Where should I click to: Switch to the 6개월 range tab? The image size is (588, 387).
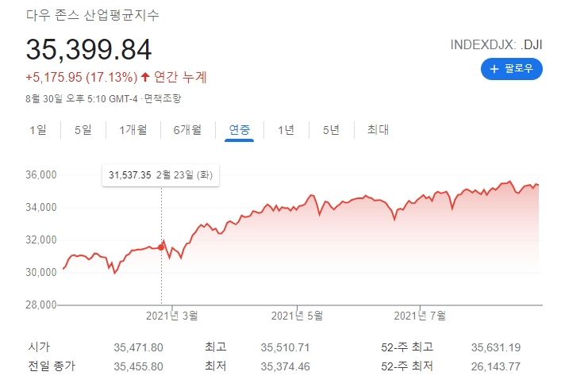click(x=187, y=130)
